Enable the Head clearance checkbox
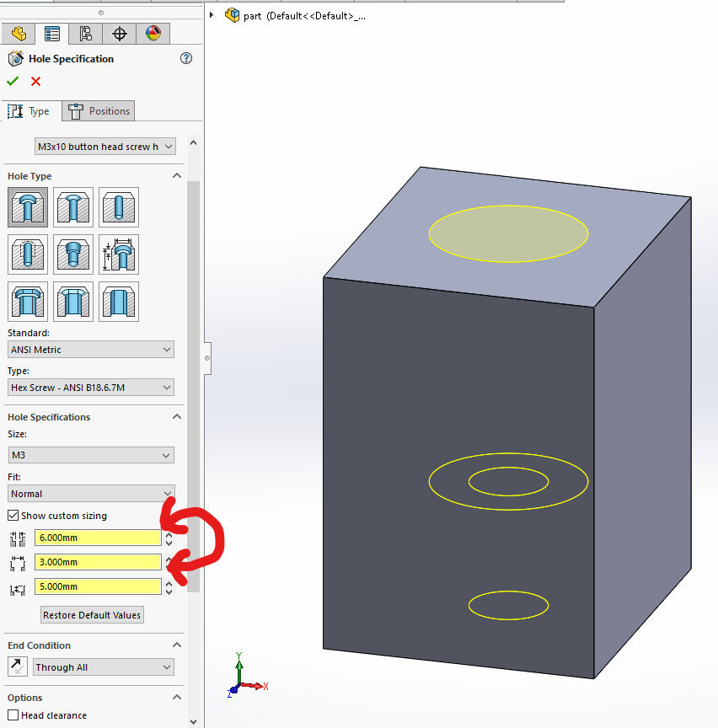This screenshot has height=728, width=718. pyautogui.click(x=13, y=715)
